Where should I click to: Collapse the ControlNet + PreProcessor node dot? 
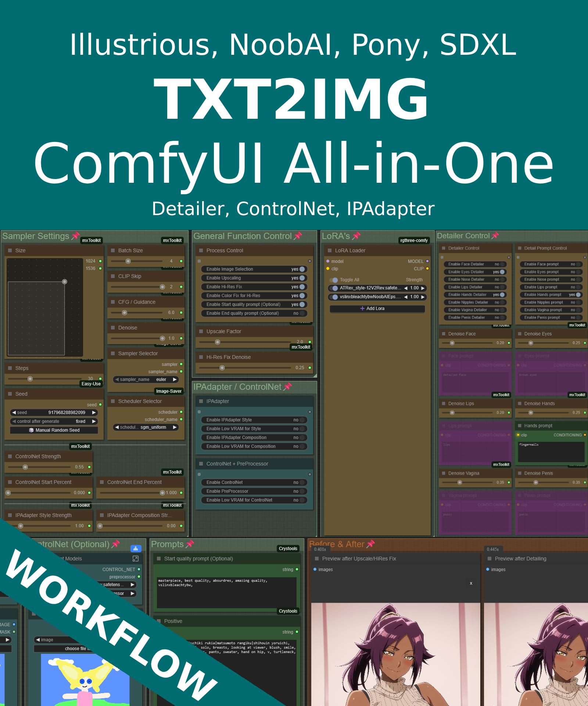point(201,464)
